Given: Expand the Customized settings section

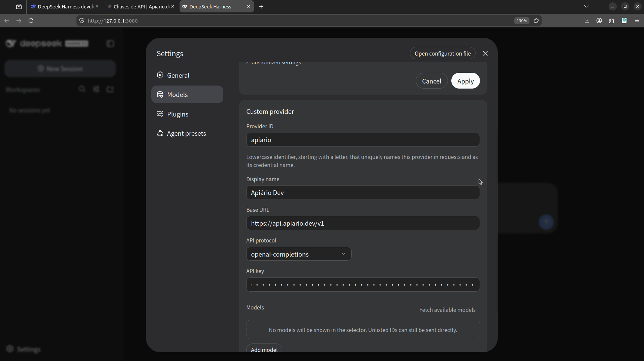Looking at the screenshot, I should click(x=273, y=63).
